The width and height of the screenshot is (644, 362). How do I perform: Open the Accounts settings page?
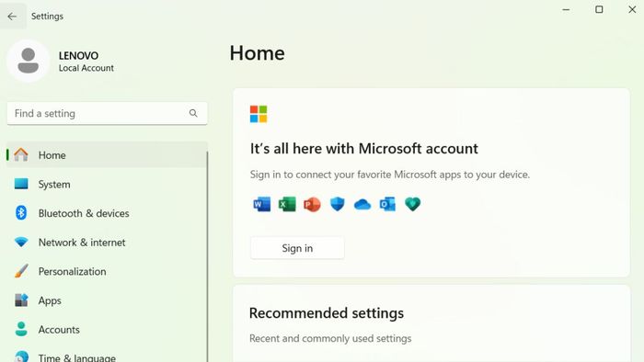[x=107, y=330]
